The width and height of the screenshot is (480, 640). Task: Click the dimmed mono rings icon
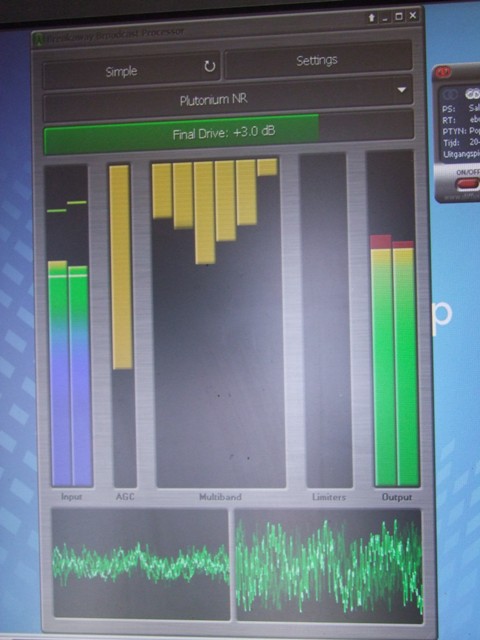451,95
